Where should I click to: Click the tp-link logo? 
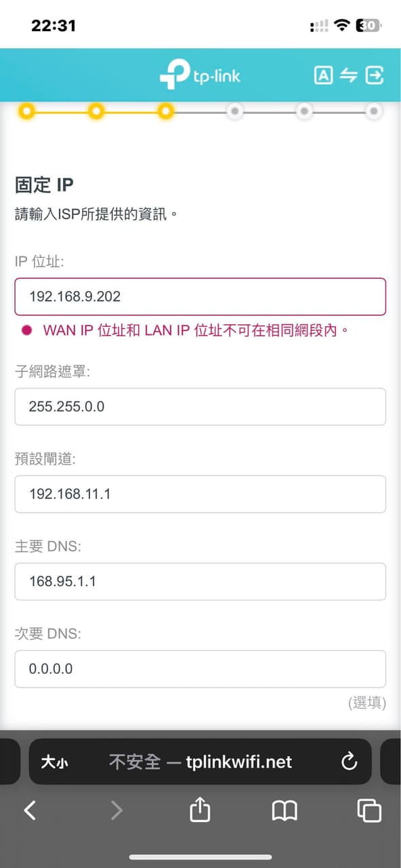[x=200, y=75]
